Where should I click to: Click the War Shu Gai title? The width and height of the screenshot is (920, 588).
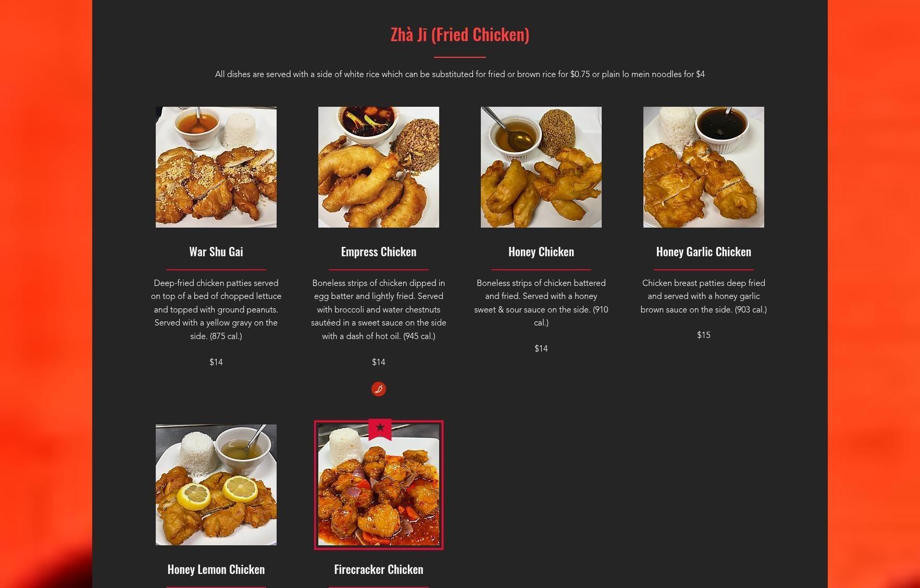pyautogui.click(x=216, y=252)
